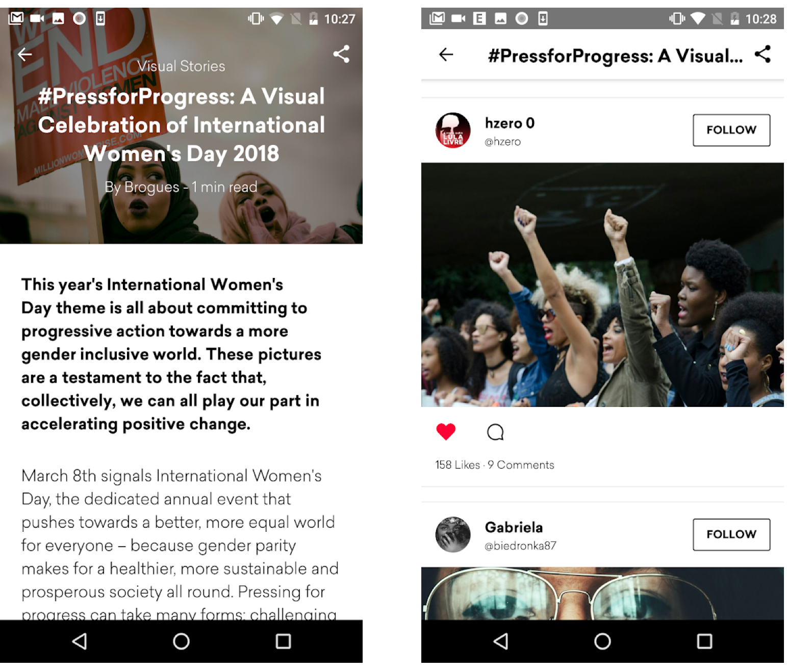Tap the 'Visual Stories' category label
The image size is (787, 672).
point(181,66)
